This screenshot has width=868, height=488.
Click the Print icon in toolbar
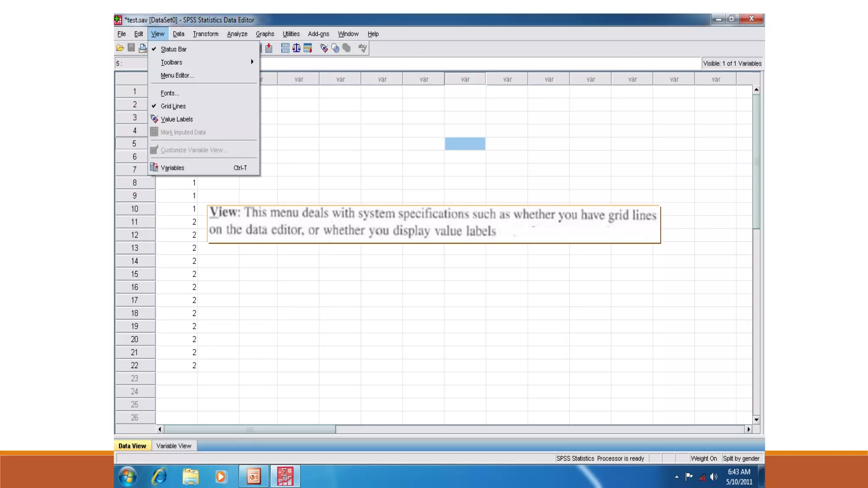[142, 48]
